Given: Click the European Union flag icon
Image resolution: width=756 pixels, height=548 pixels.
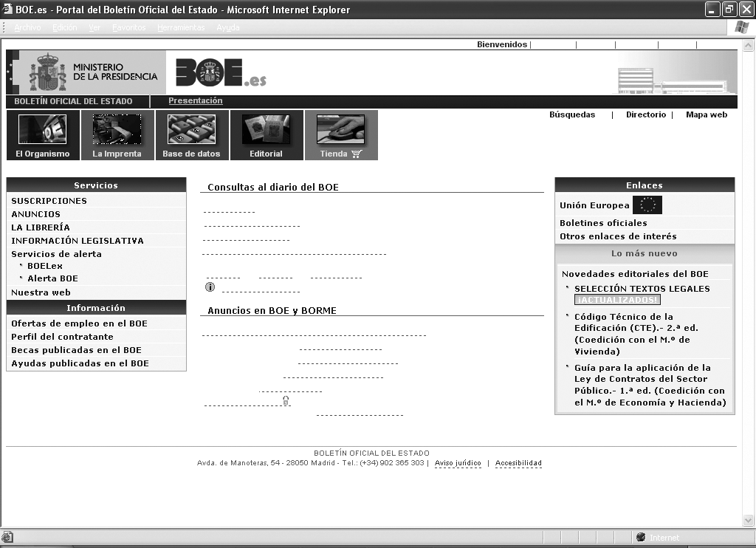Looking at the screenshot, I should click(x=647, y=205).
